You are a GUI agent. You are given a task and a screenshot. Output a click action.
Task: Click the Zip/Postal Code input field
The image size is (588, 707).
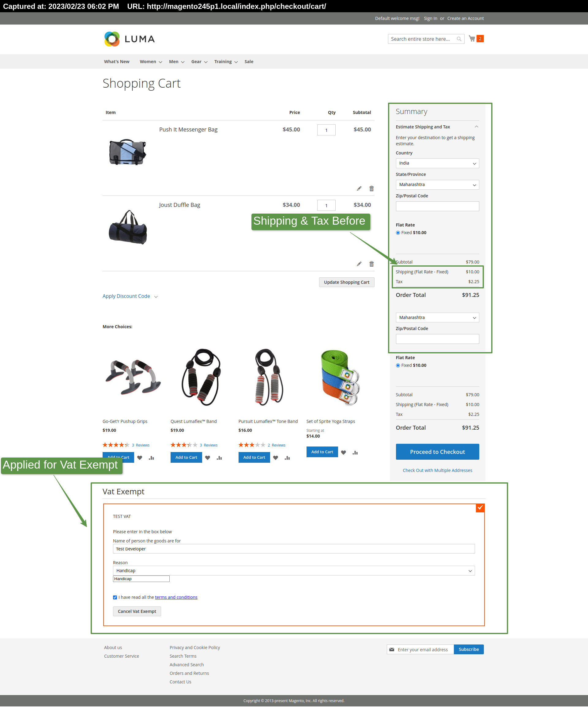tap(437, 206)
